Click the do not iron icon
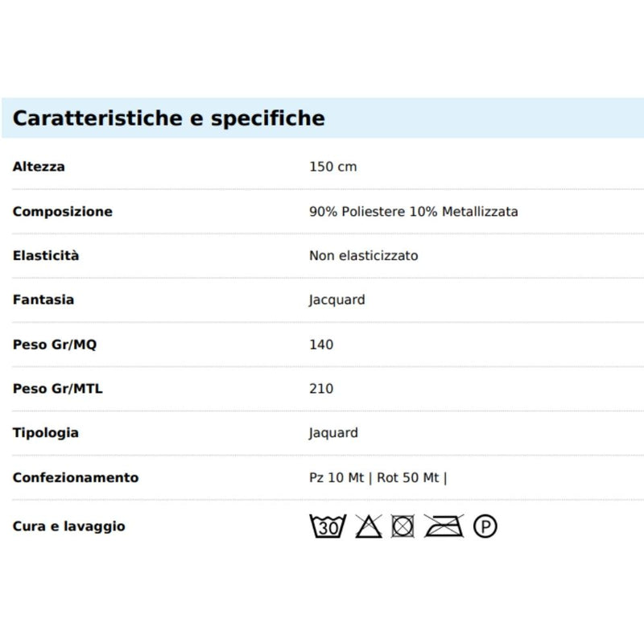Image resolution: width=644 pixels, height=644 pixels. pos(444,526)
